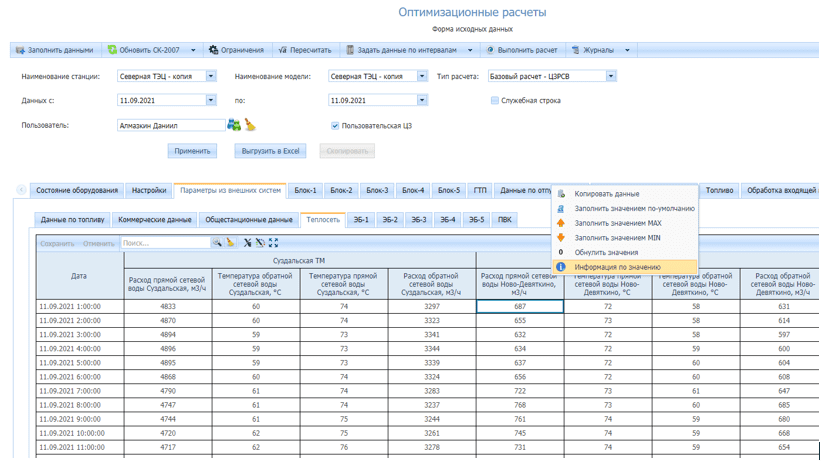The image size is (837, 471).
Task: Click the blue info icon in context menu
Action: click(561, 267)
